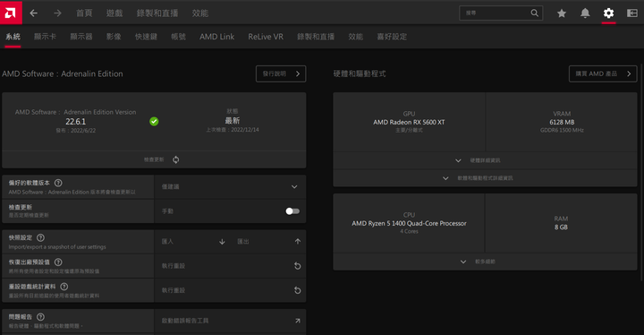
Task: Open 效能 in top navigation
Action: [x=200, y=13]
